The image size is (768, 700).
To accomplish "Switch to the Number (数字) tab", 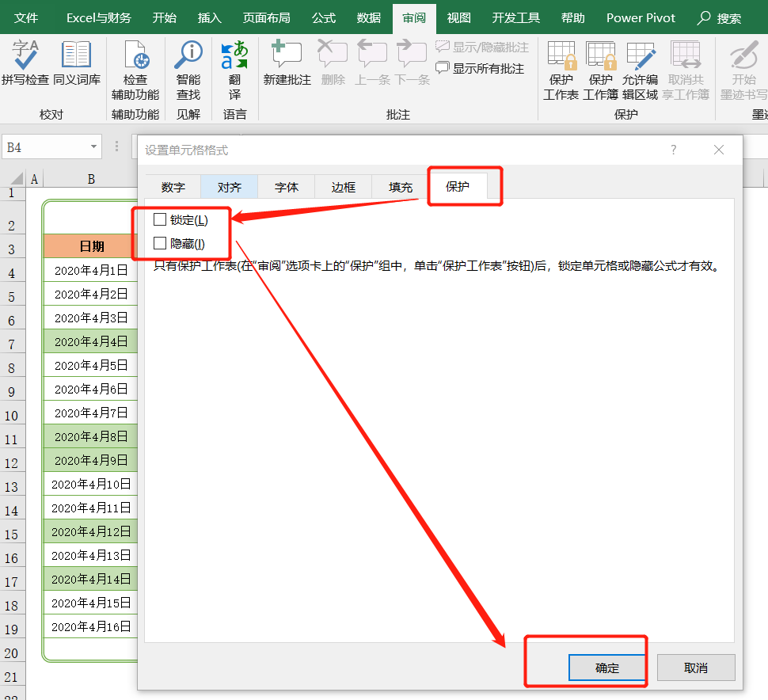I will 173,188.
